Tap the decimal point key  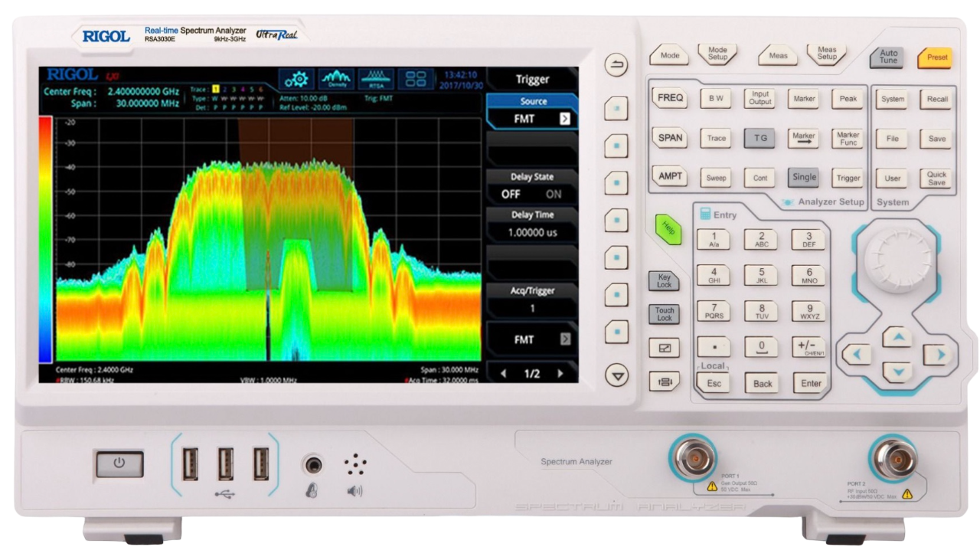click(x=714, y=347)
